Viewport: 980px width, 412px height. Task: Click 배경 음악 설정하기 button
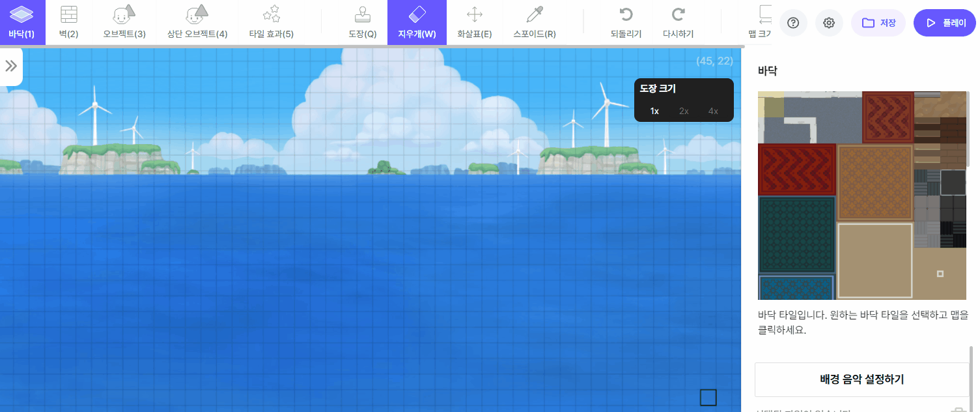tap(862, 379)
